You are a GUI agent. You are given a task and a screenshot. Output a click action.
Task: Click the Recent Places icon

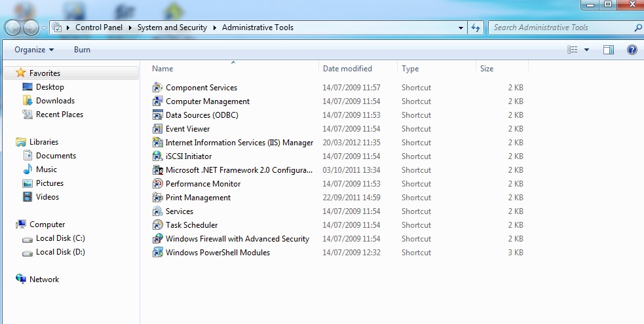click(28, 115)
